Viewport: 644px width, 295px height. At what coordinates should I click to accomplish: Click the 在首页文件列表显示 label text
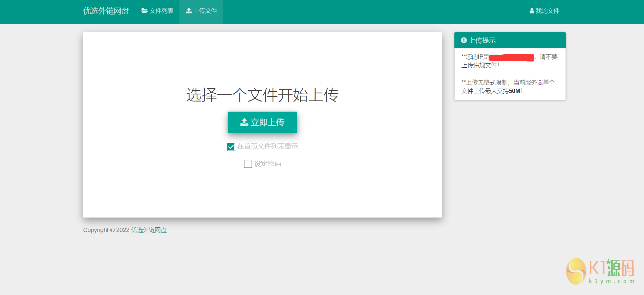pyautogui.click(x=267, y=146)
